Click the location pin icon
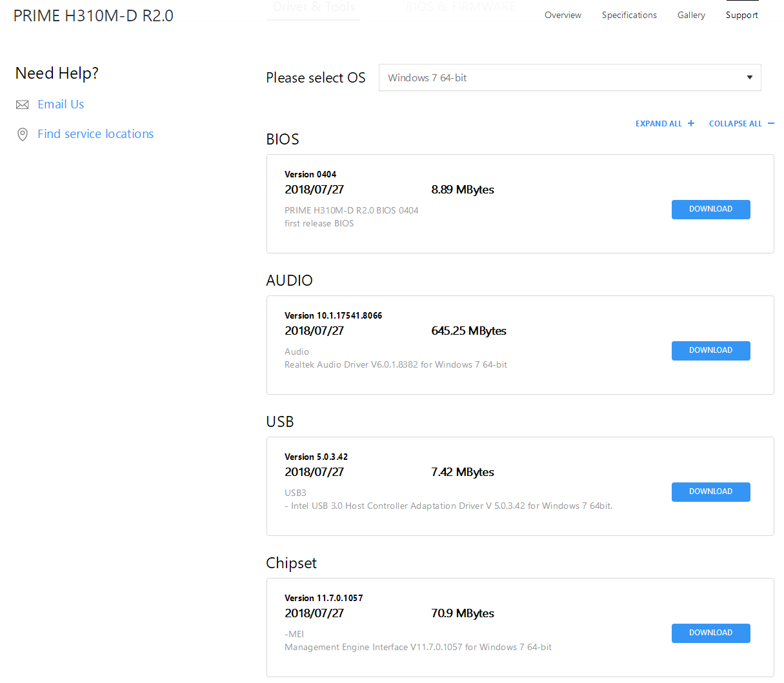The image size is (784, 683). click(23, 134)
